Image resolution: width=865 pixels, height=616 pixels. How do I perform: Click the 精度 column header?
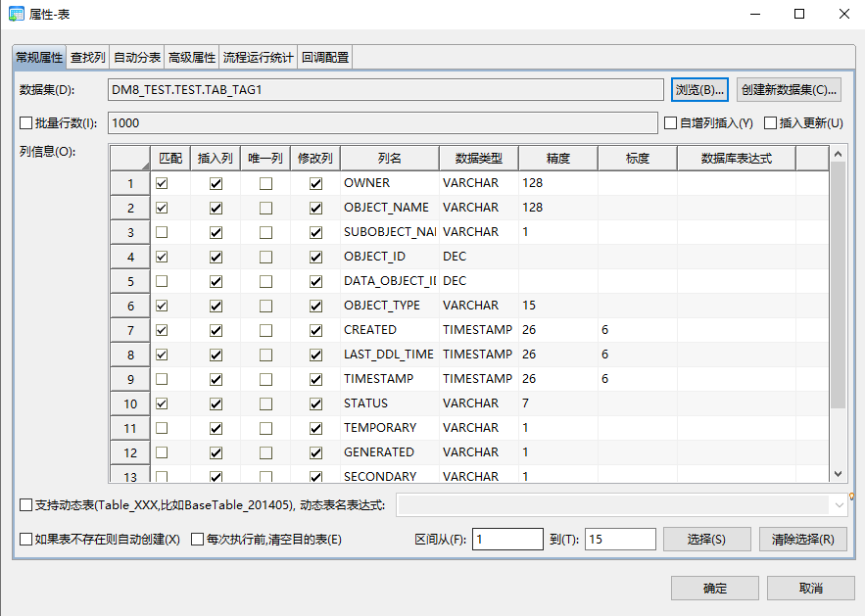click(x=558, y=159)
